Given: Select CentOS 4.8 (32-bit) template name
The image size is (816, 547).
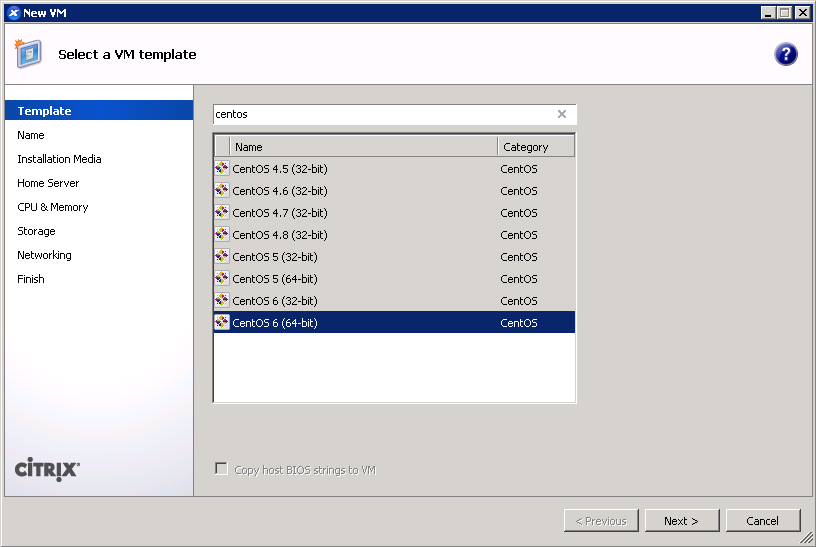Looking at the screenshot, I should coord(280,235).
